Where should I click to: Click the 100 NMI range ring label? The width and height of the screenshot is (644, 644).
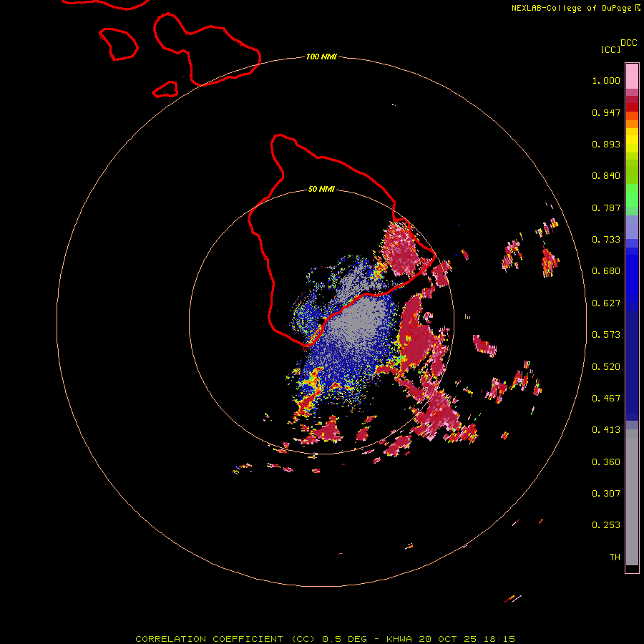(x=321, y=57)
